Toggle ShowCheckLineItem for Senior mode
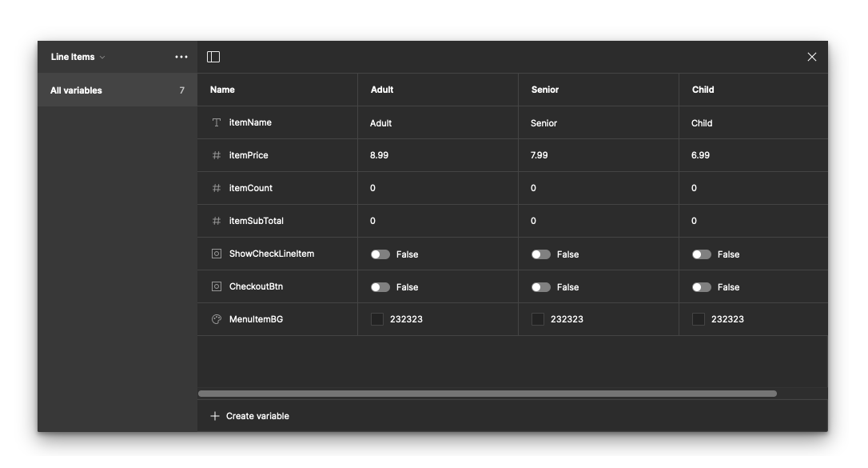The image size is (868, 468). 541,254
